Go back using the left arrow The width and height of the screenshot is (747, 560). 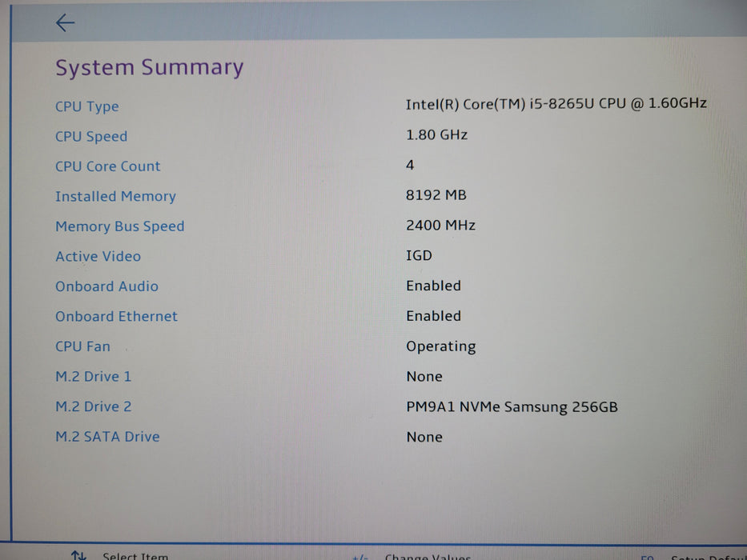coord(65,22)
